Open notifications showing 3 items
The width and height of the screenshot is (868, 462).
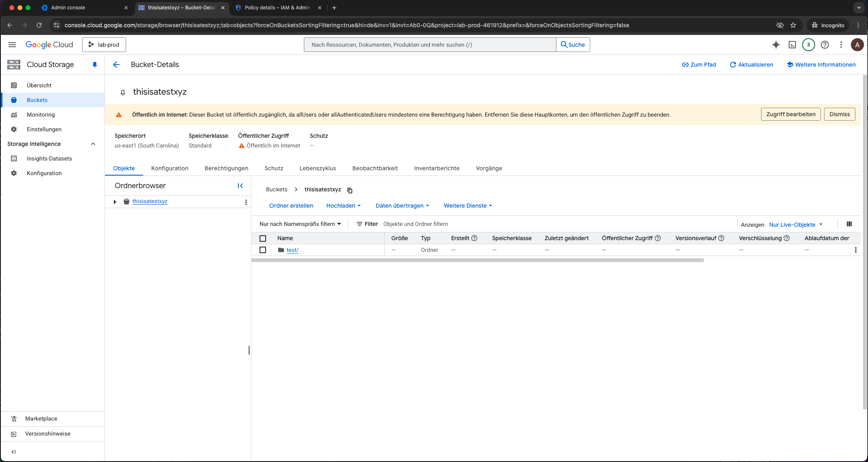(809, 45)
